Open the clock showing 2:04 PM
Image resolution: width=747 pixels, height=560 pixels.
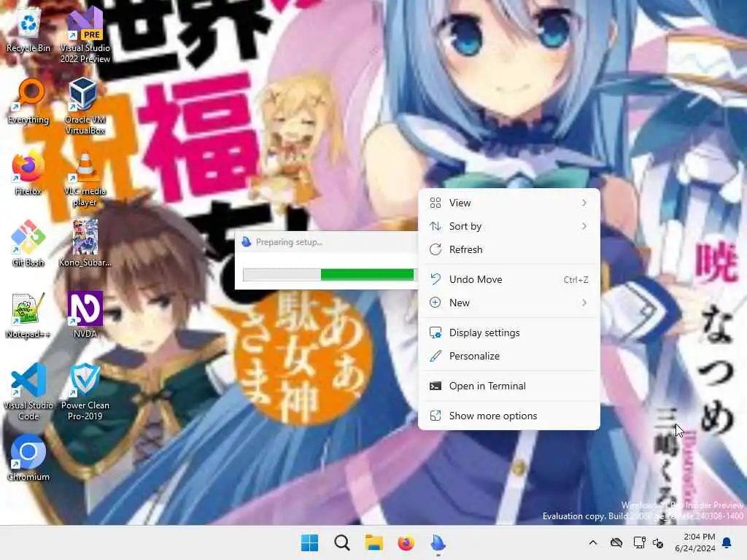point(695,542)
